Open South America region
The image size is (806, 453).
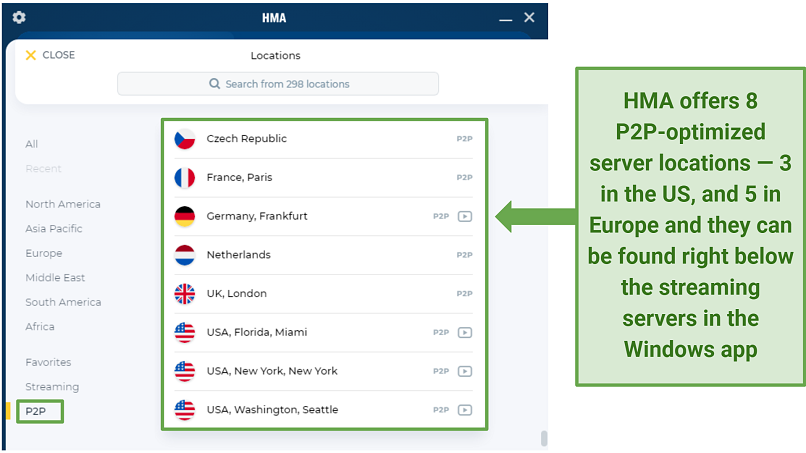[x=63, y=302]
